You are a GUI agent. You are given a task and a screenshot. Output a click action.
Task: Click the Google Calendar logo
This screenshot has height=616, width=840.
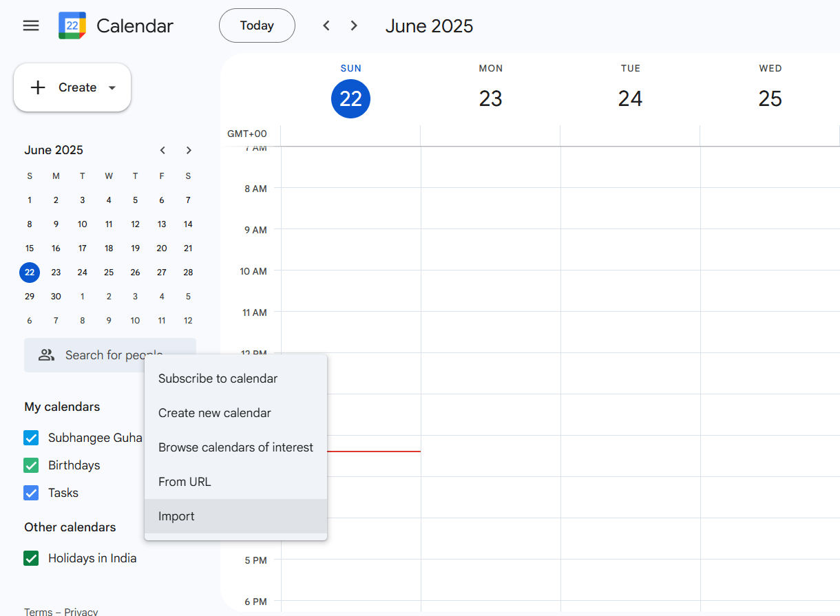(72, 25)
